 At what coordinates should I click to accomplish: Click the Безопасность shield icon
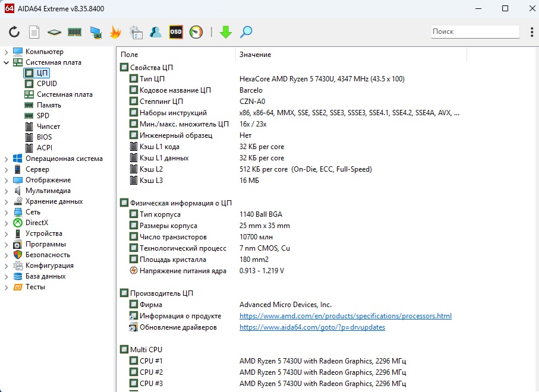tap(18, 255)
